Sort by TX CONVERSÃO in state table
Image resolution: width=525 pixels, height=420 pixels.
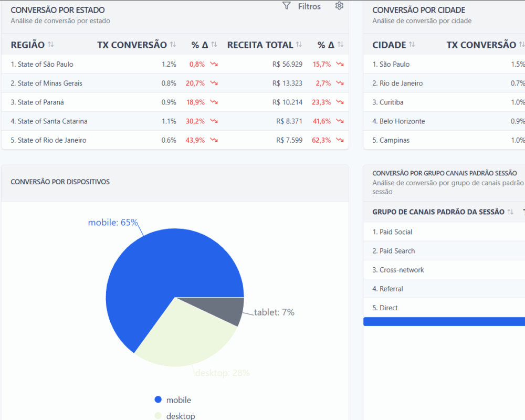[x=173, y=44]
